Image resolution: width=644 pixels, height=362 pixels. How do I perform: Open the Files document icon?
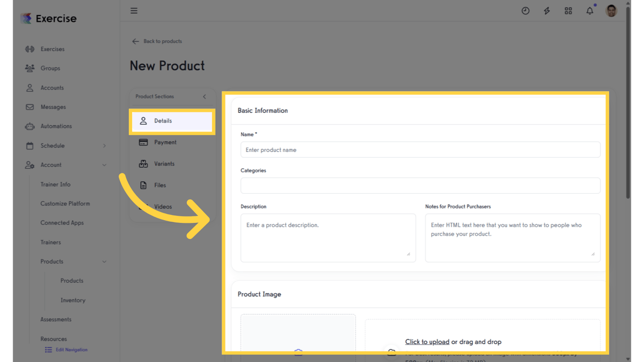coord(144,185)
